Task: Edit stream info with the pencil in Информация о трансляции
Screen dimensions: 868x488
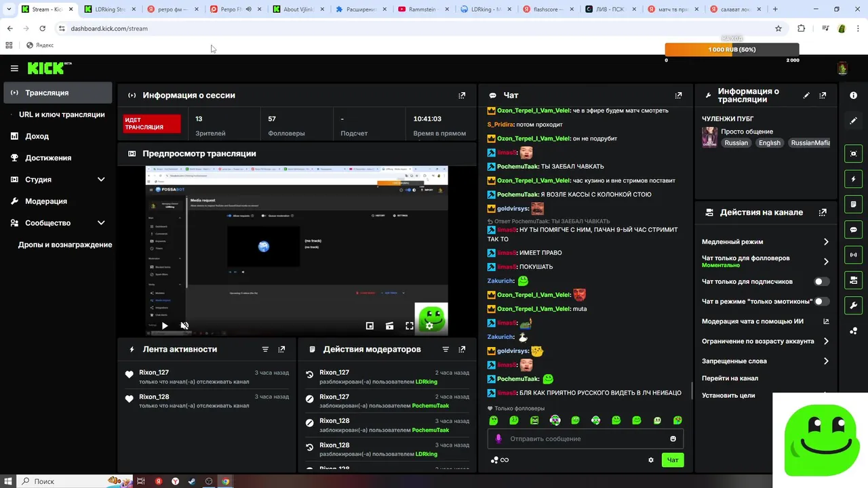Action: click(806, 96)
